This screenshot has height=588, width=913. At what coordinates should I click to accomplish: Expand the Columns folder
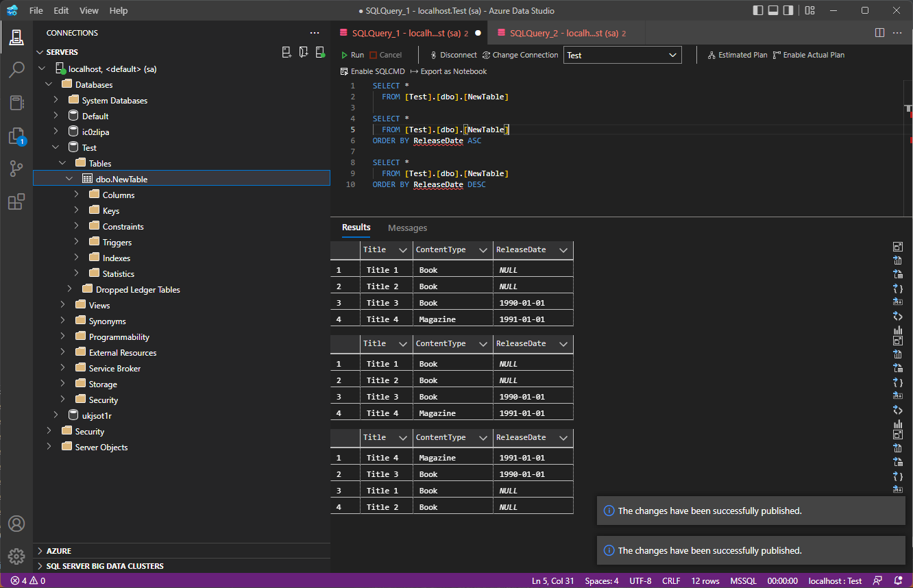tap(77, 194)
